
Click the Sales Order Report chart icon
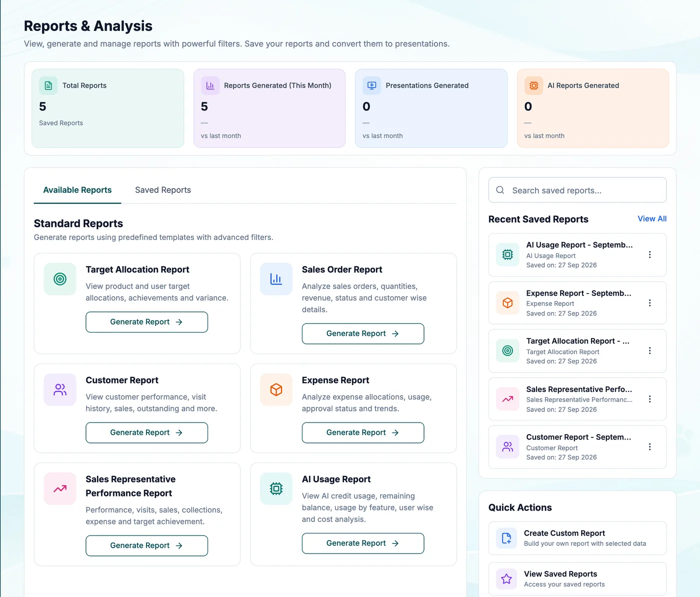click(x=276, y=279)
